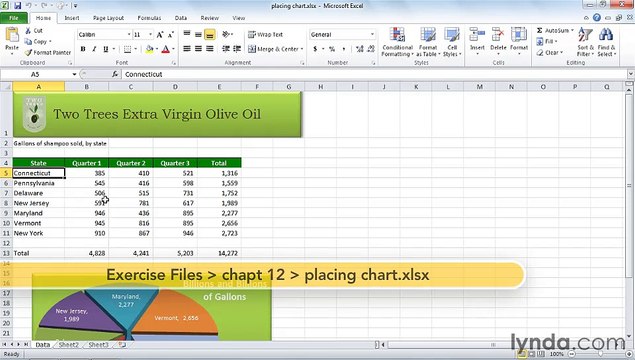This screenshot has width=635, height=360.
Task: Toggle Bold formatting
Action: point(83,49)
